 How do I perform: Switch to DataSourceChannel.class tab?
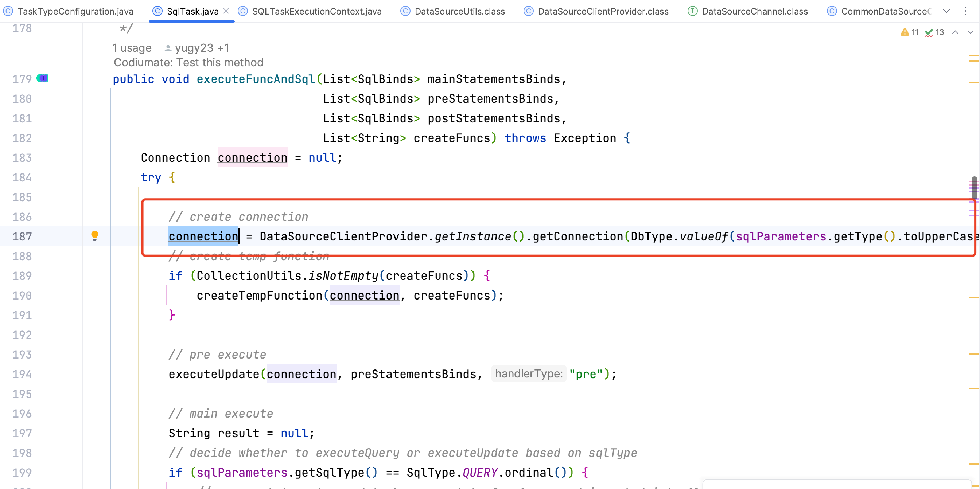click(748, 11)
